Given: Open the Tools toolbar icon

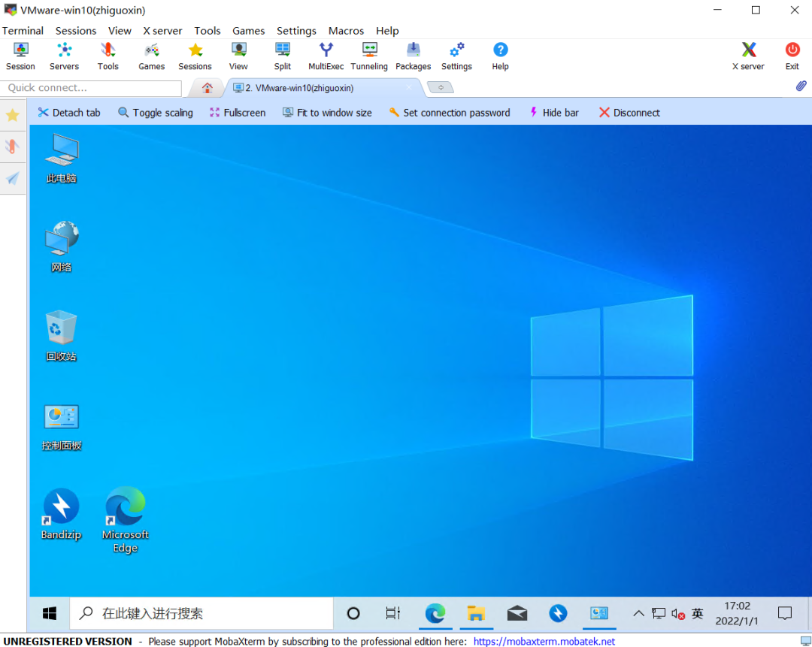Looking at the screenshot, I should (x=108, y=56).
